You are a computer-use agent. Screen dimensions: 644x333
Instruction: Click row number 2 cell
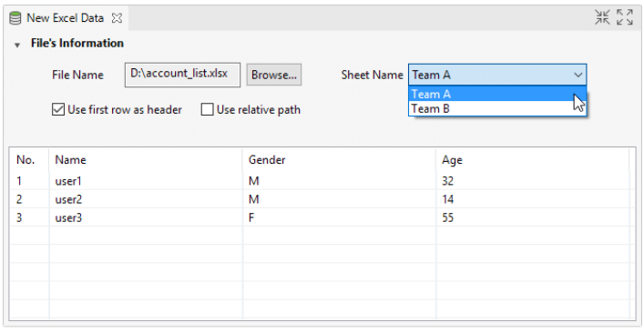(29, 199)
